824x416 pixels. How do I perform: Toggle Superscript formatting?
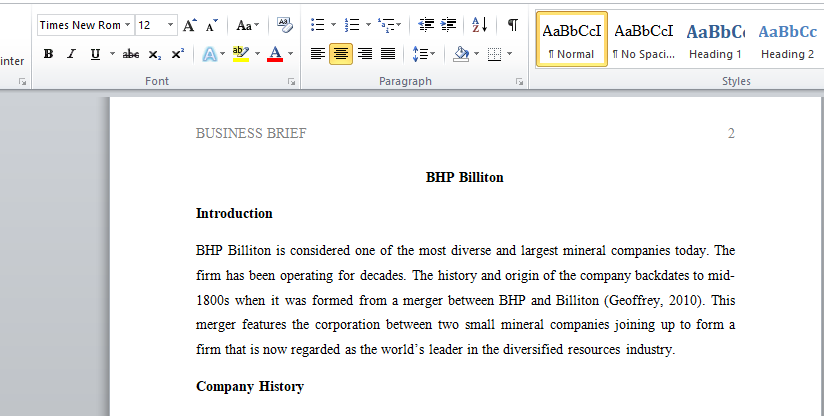[178, 54]
